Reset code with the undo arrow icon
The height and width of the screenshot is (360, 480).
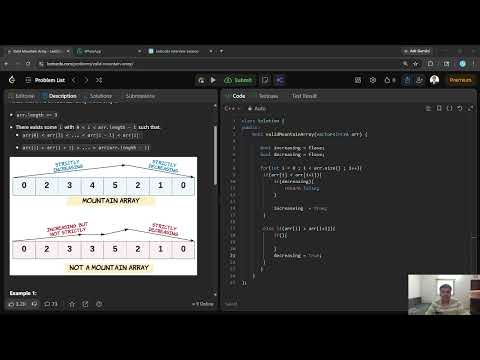point(460,108)
